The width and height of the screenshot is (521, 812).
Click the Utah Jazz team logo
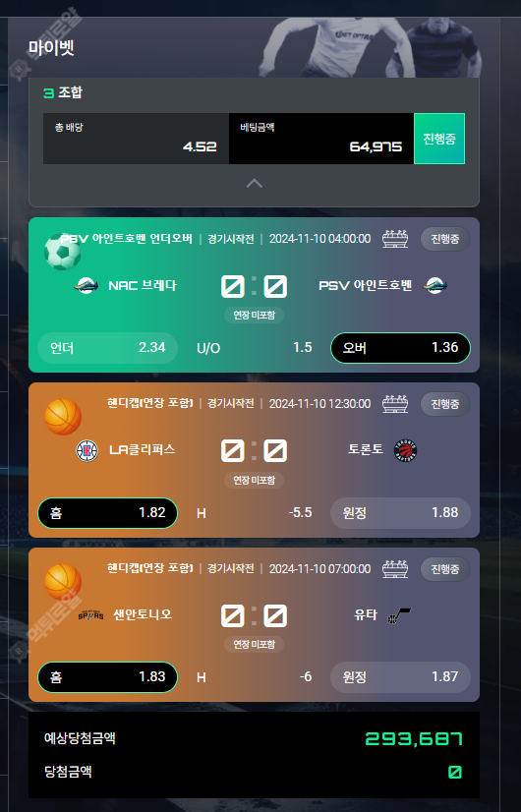coord(399,615)
